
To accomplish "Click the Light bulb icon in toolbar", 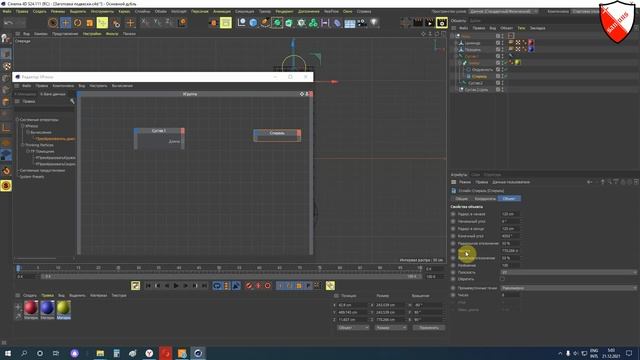I will [374, 23].
